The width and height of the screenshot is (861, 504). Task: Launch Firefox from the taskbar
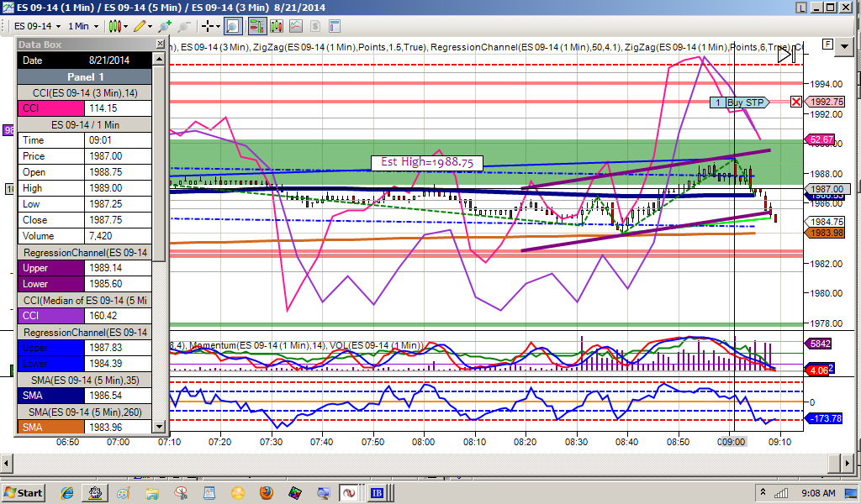coord(267,492)
